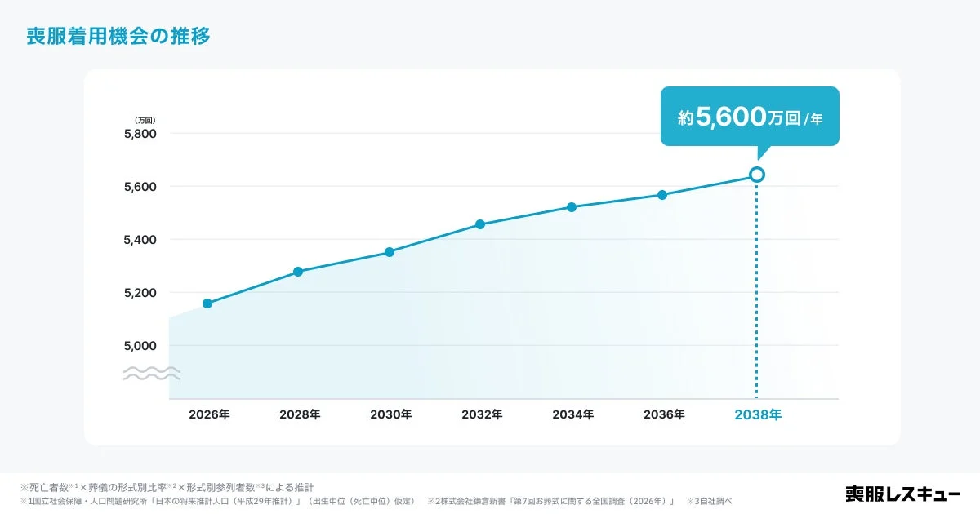Select the 2030年 data point dot
Image resolution: width=980 pixels, height=514 pixels.
pyautogui.click(x=390, y=252)
